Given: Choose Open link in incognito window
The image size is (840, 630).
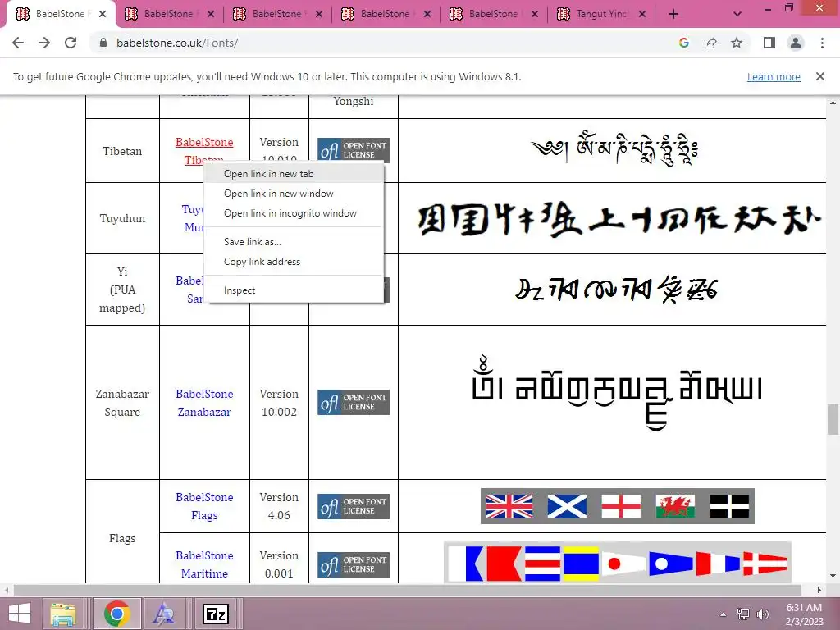Looking at the screenshot, I should [294, 213].
